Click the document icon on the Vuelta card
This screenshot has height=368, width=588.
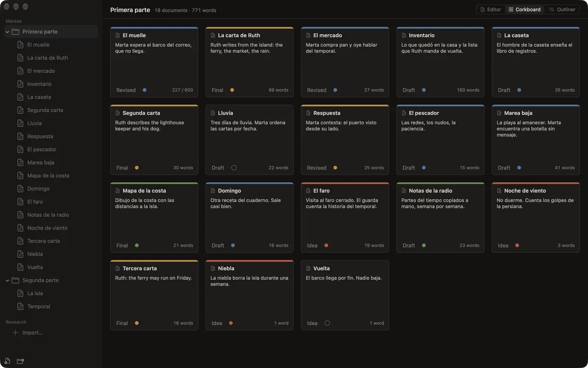(308, 268)
